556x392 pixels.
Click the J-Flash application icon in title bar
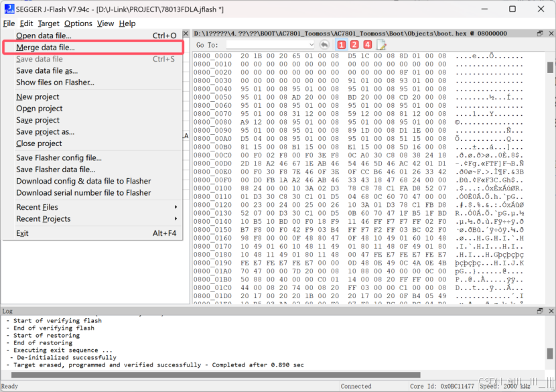tap(9, 9)
